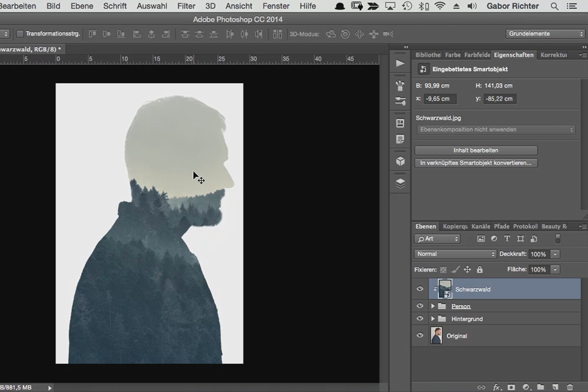Click the lock position move icon
Viewport: 588px width, 392px height.
pyautogui.click(x=467, y=269)
